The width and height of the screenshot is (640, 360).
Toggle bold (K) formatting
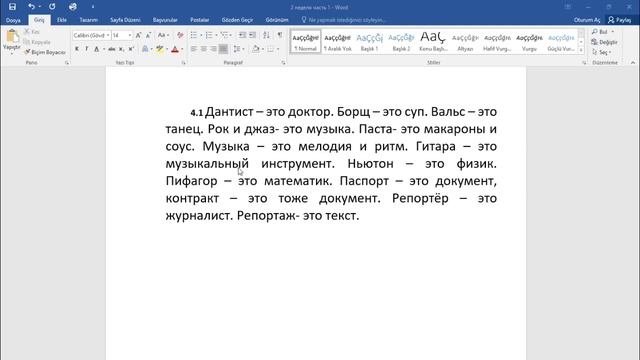click(77, 49)
